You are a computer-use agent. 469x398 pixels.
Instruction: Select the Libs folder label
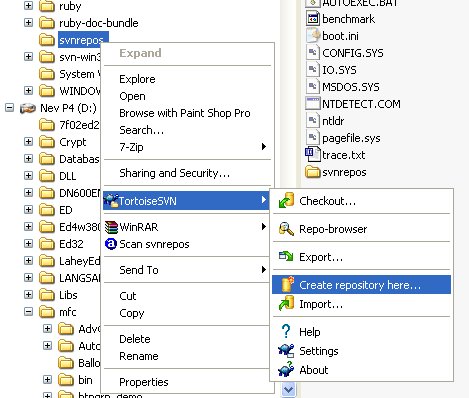point(68,295)
